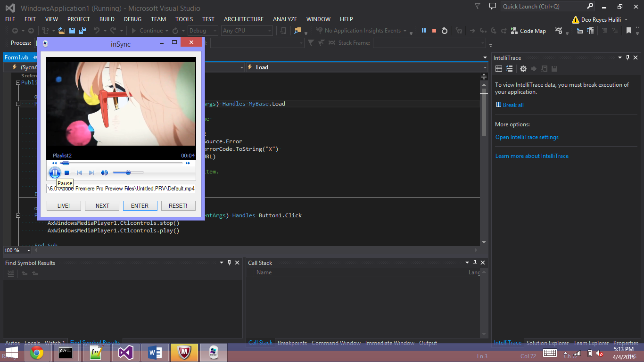Image resolution: width=644 pixels, height=362 pixels.
Task: Click the inSync video seek bar
Action: pyautogui.click(x=121, y=163)
